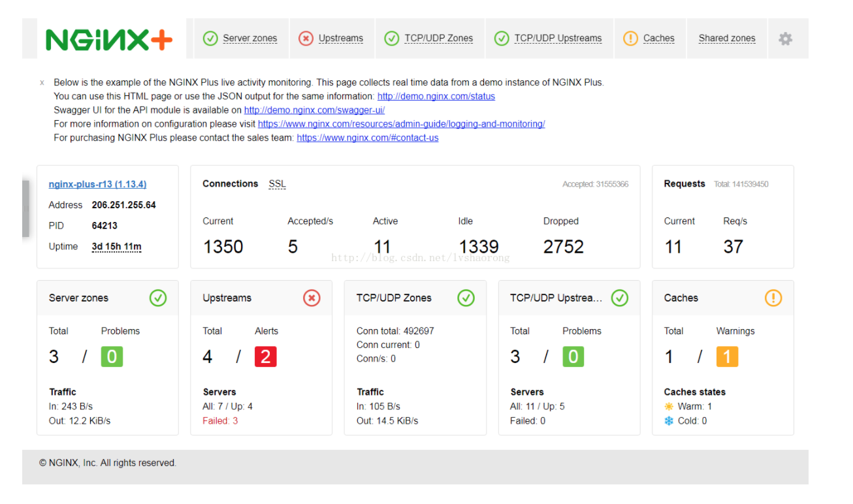Viewport: 853px width, 504px height.
Task: Click the NGINX+ logo
Action: point(109,40)
